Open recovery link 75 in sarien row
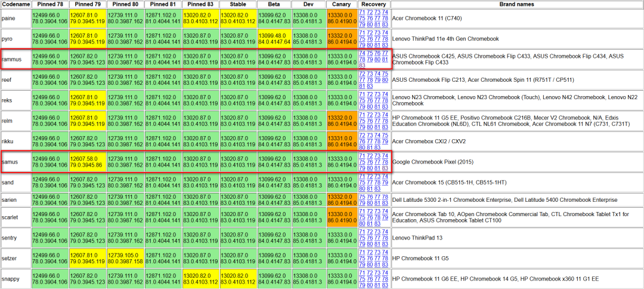The height and width of the screenshot is (289, 644). point(363,197)
